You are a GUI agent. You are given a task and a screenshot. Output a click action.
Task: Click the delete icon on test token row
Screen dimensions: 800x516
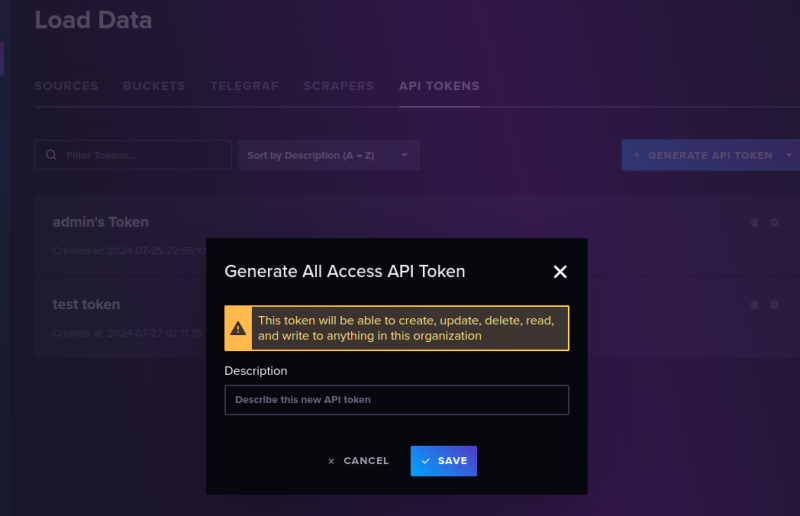pos(755,304)
